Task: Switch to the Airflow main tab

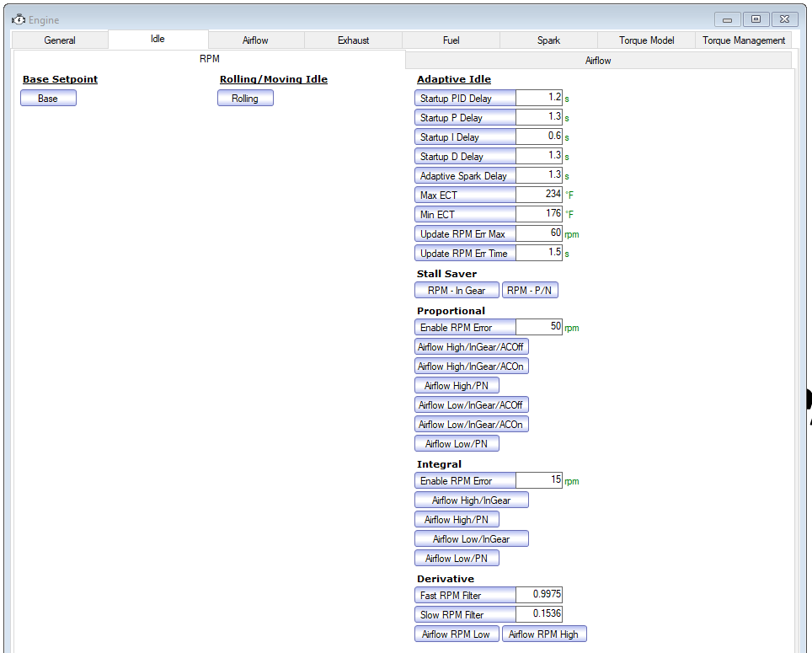Action: (256, 40)
